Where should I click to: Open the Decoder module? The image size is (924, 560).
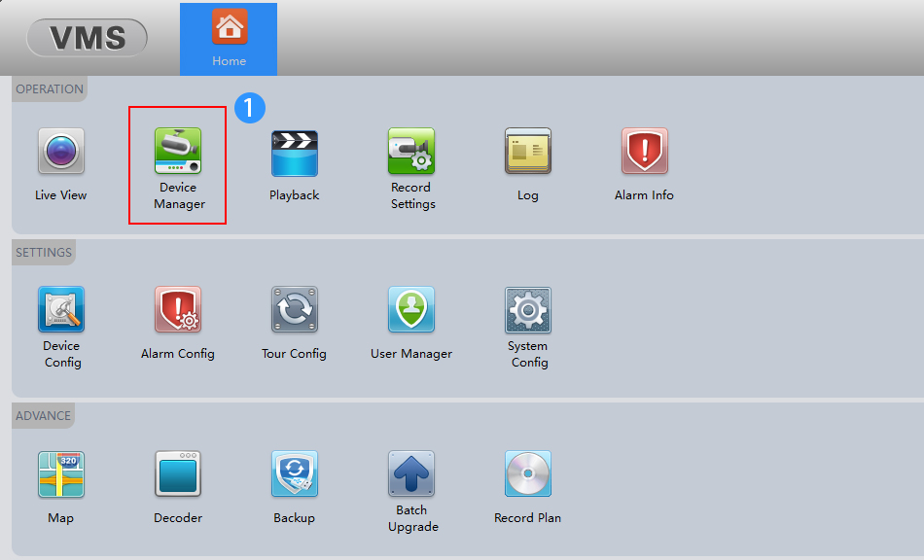tap(178, 474)
